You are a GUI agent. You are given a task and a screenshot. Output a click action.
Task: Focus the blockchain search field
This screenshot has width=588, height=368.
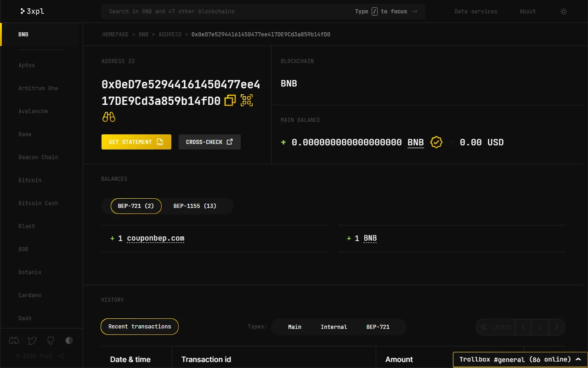tap(263, 11)
